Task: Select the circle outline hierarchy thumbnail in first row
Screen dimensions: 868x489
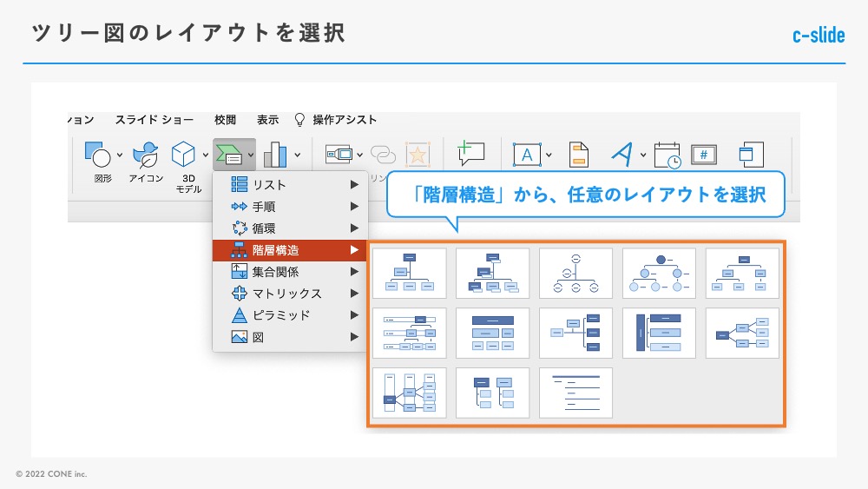Action: tap(575, 273)
